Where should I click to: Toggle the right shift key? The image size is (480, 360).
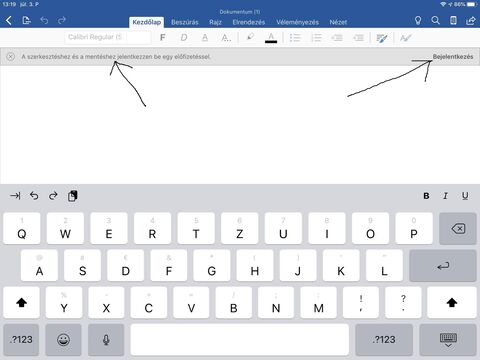452,303
